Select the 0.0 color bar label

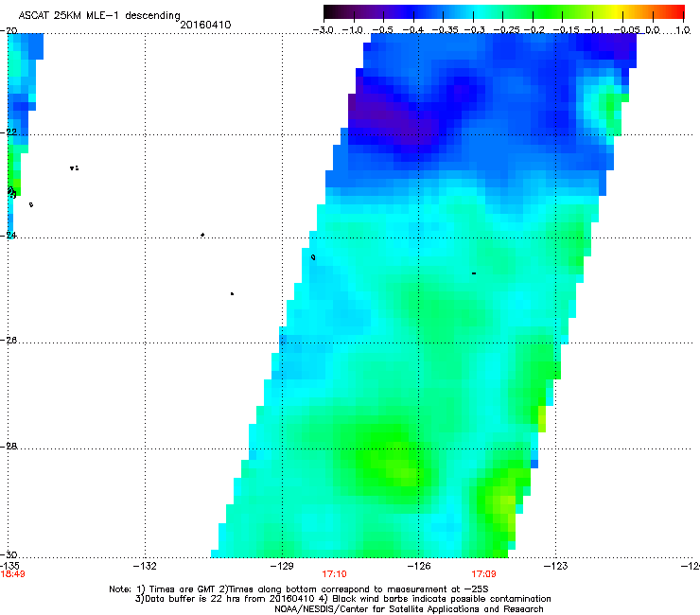point(653,30)
